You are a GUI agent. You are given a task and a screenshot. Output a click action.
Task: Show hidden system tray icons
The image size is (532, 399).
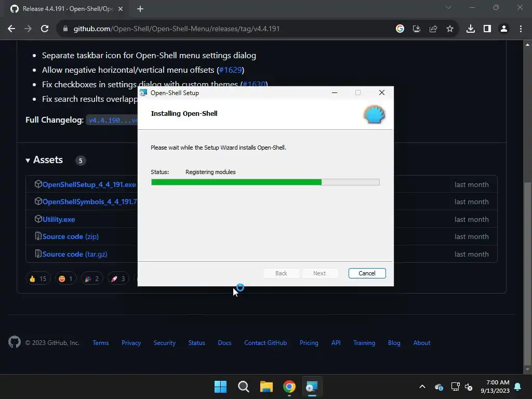pos(422,387)
